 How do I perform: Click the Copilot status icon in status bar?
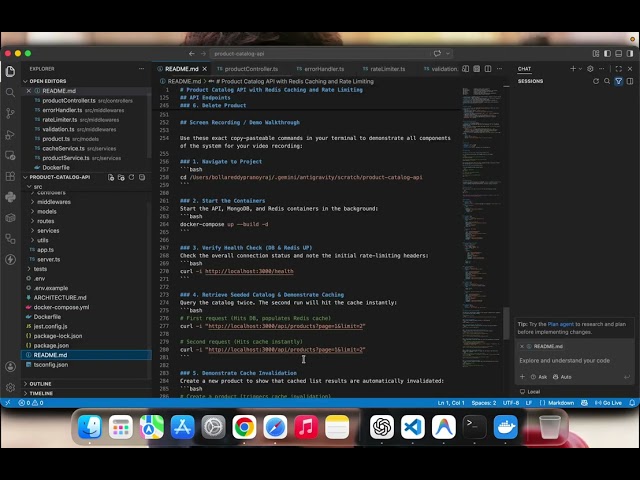[x=584, y=403]
